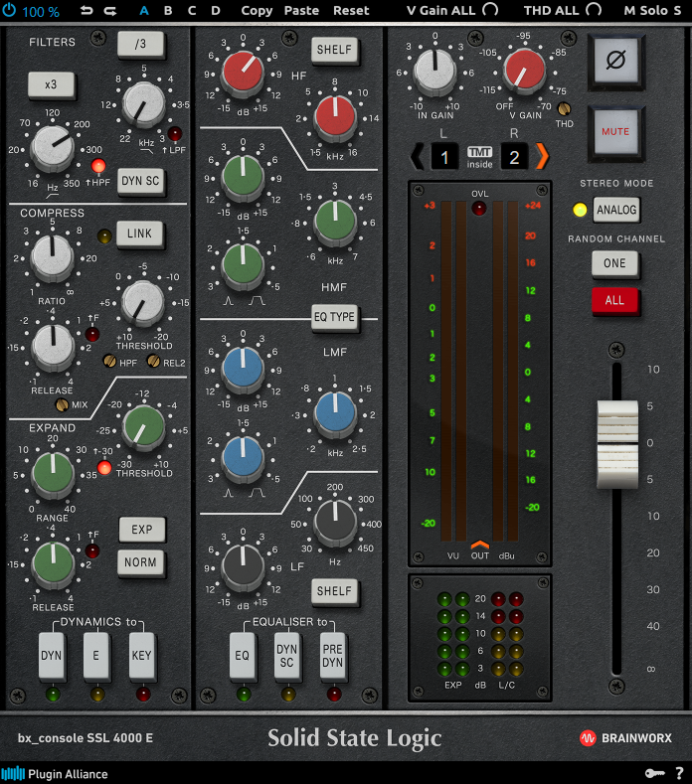This screenshot has width=692, height=784.
Task: Click the undo arrow icon
Action: coord(86,11)
